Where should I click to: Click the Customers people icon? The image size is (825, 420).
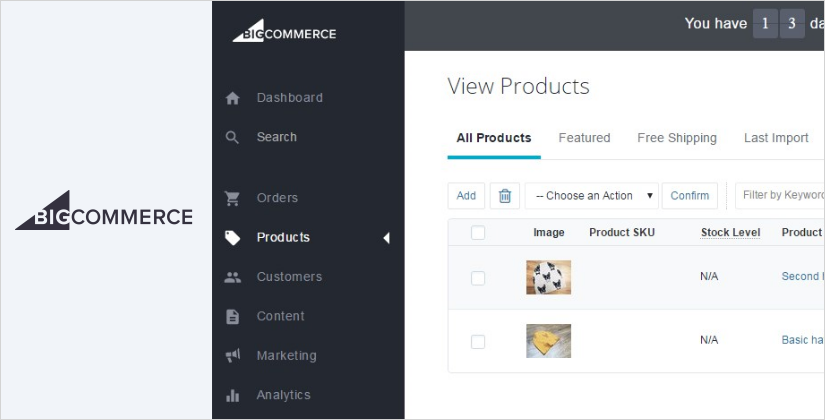click(x=233, y=277)
